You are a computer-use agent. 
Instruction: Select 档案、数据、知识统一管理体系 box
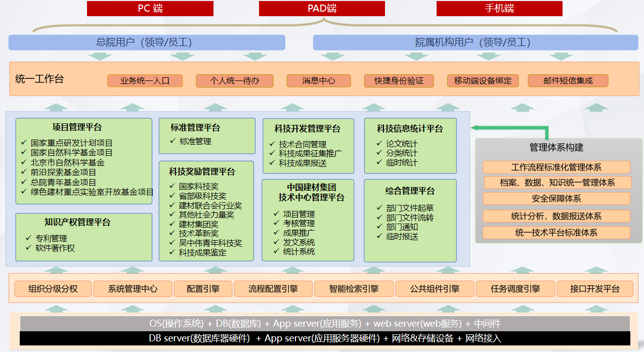pyautogui.click(x=557, y=183)
